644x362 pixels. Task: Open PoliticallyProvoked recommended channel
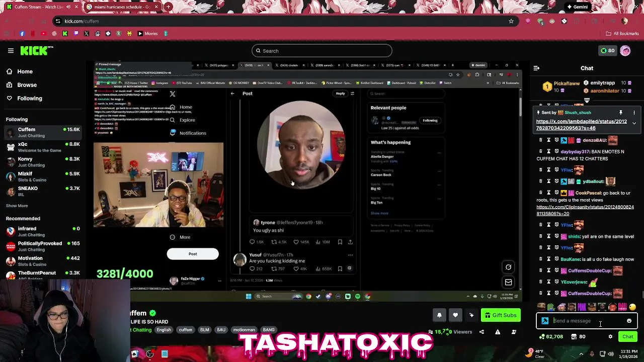(x=42, y=246)
